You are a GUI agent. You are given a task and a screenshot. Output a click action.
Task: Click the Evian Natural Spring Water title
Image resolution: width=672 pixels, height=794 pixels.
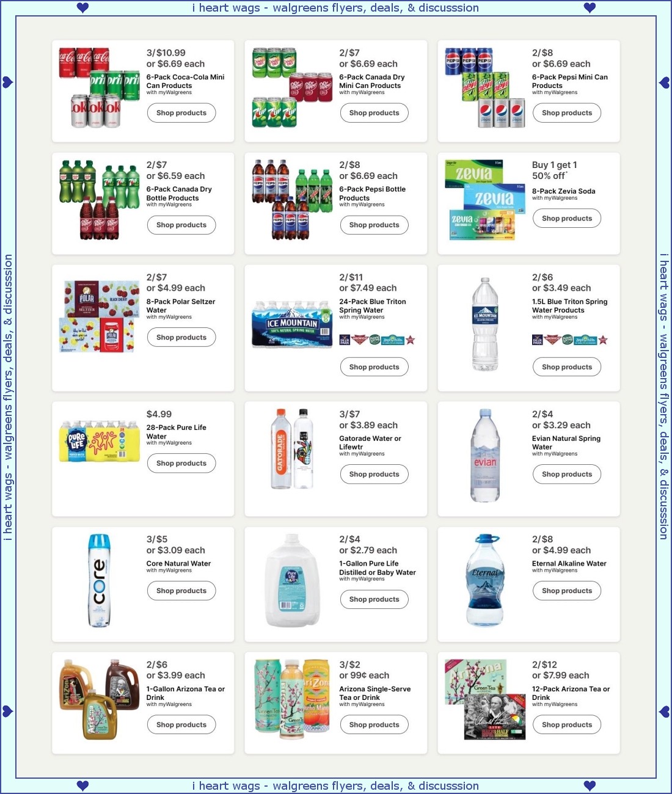[x=566, y=443]
